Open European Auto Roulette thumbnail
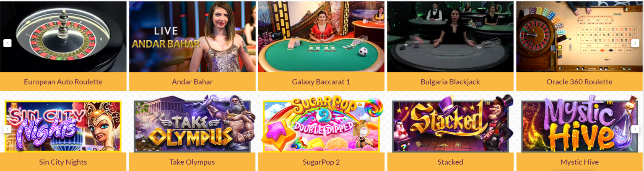This screenshot has height=171, width=644. (63, 37)
